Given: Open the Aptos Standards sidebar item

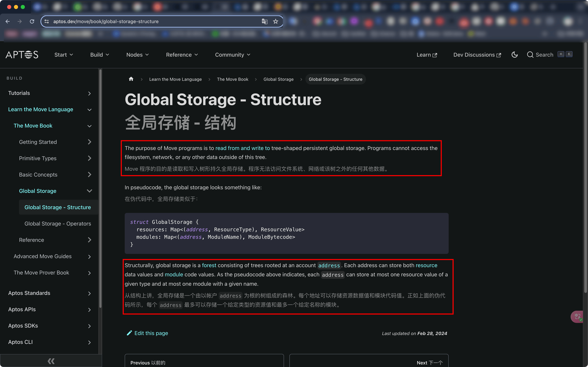Looking at the screenshot, I should pyautogui.click(x=29, y=293).
